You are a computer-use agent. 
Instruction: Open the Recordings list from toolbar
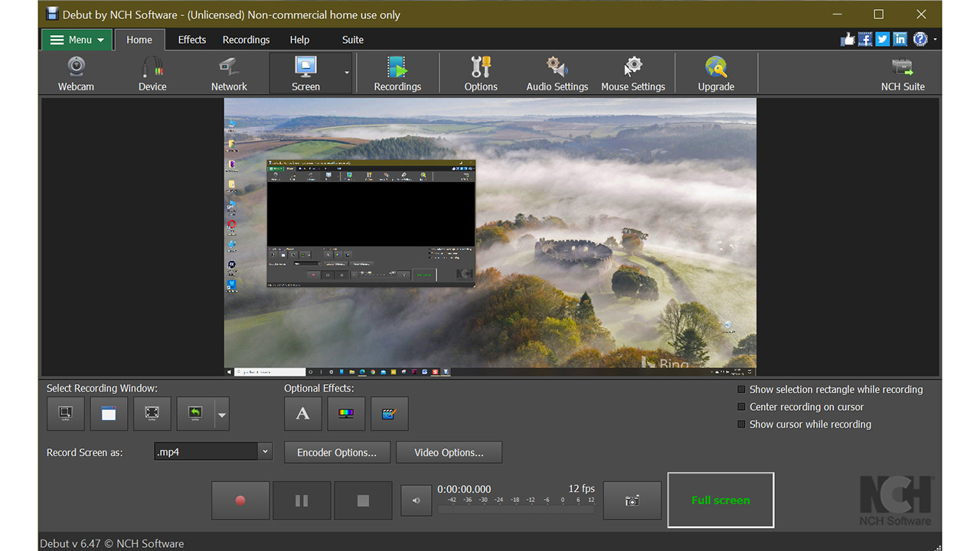point(397,73)
